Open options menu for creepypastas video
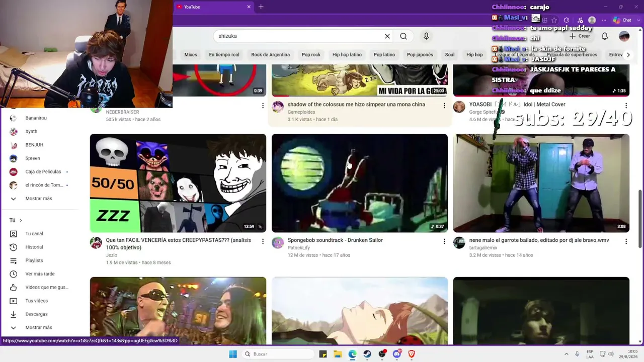The width and height of the screenshot is (644, 362). pos(263,241)
